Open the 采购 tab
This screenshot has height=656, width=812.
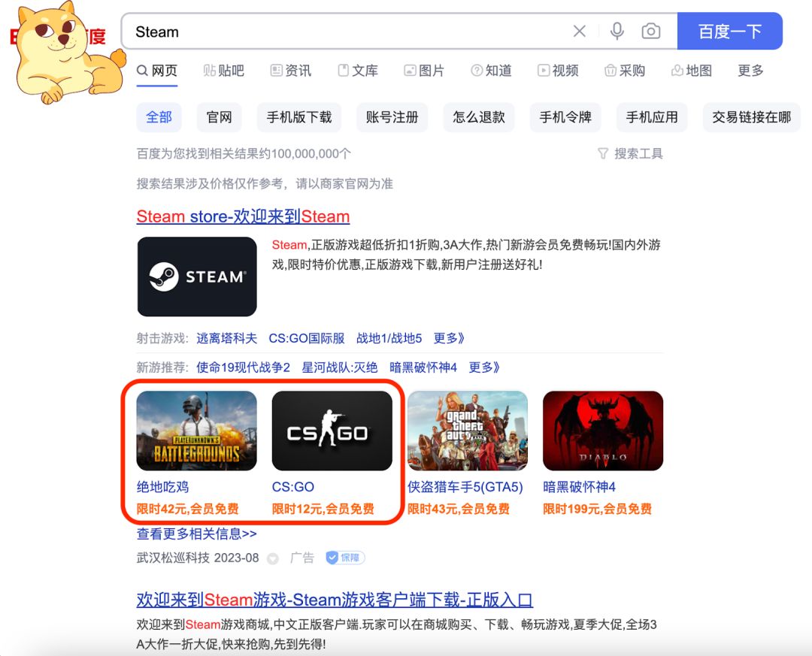click(625, 71)
